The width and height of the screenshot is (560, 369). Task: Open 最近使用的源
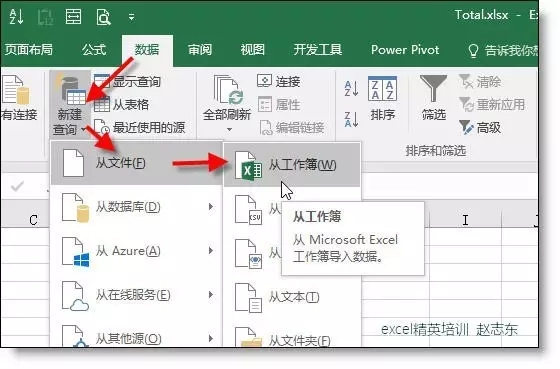point(139,128)
